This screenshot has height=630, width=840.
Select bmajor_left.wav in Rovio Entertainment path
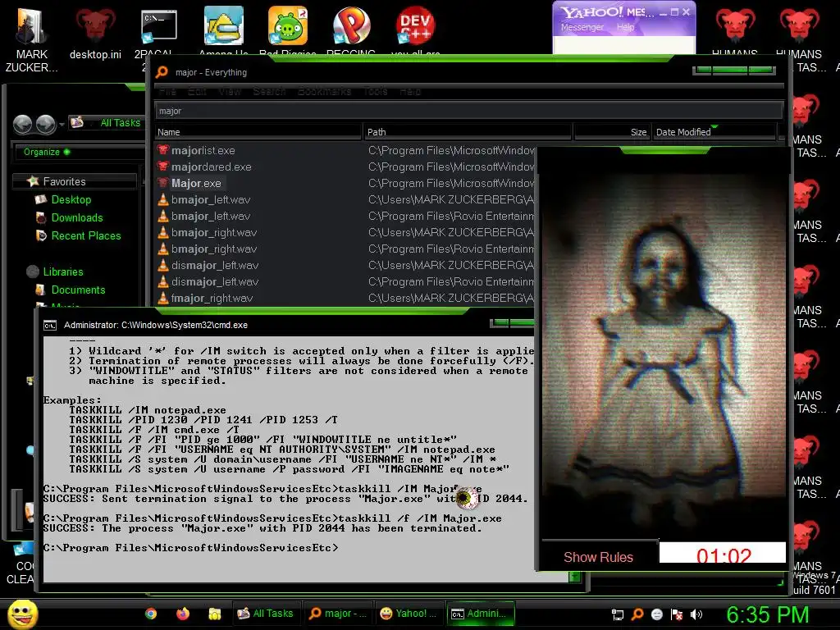pyautogui.click(x=211, y=216)
